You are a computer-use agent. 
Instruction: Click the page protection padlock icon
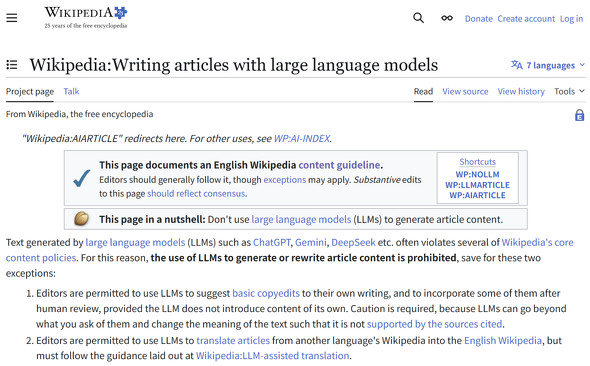(579, 115)
